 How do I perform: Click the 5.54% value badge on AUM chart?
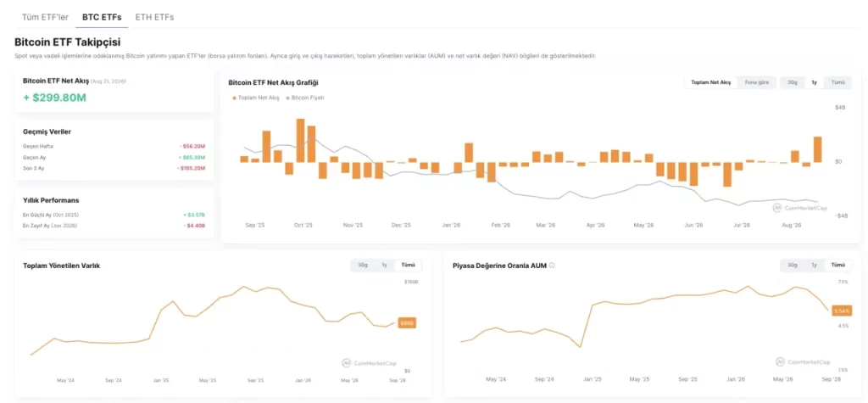pyautogui.click(x=842, y=311)
